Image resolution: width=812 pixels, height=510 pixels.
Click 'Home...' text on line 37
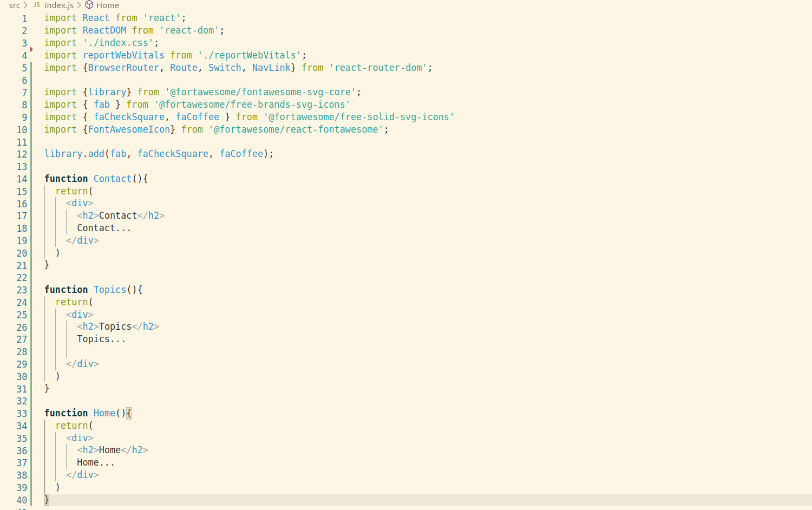[96, 462]
